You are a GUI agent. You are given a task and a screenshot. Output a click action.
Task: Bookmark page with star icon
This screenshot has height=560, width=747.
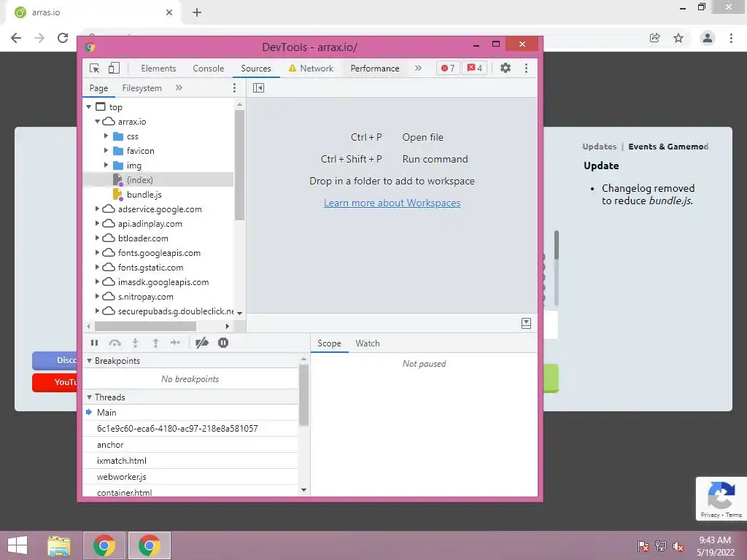[x=678, y=38]
